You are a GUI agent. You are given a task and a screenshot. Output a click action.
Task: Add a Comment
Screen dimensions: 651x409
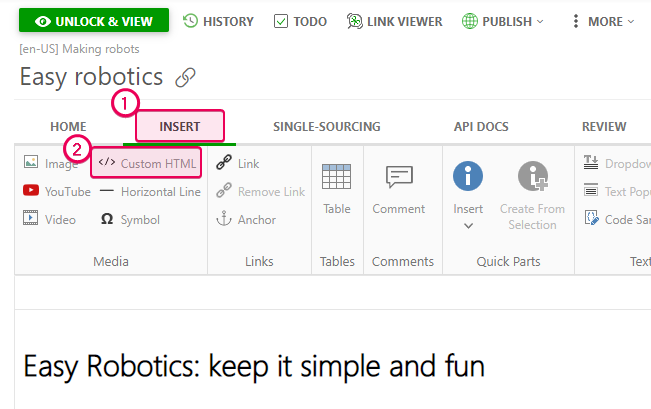click(399, 189)
